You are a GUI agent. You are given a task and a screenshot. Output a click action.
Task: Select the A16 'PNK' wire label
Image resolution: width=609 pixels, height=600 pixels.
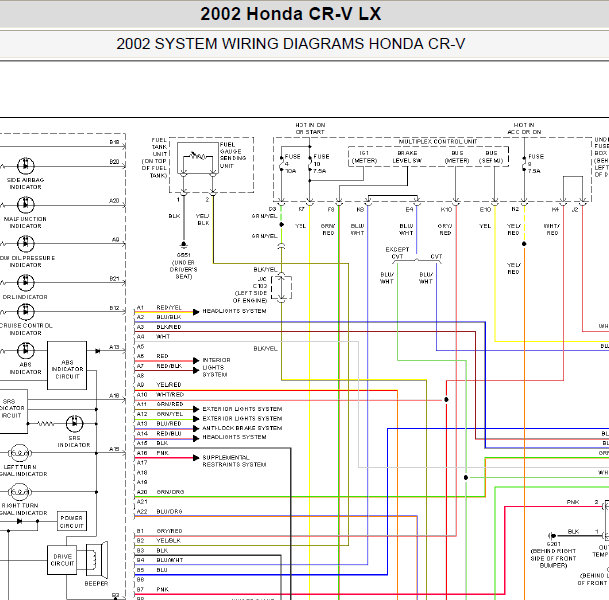coord(162,453)
